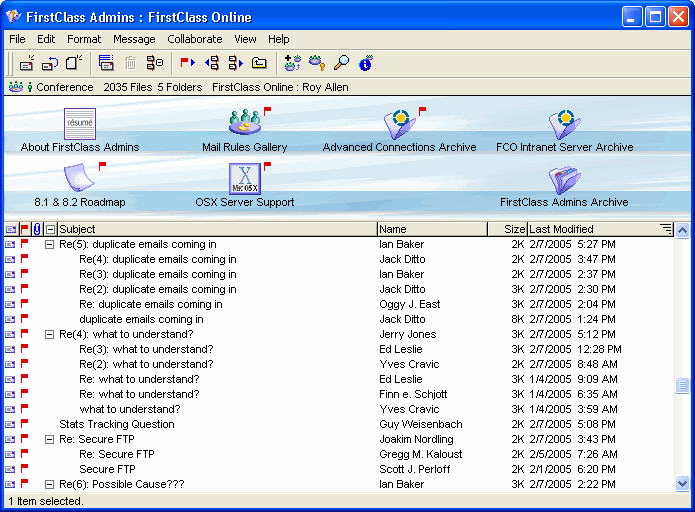Viewport: 695px width, 512px height.
Task: Click the permissions key toolbar icon
Action: [317, 63]
